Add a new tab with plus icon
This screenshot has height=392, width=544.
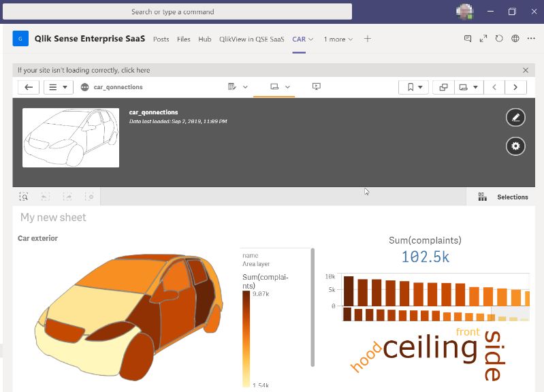pyautogui.click(x=368, y=39)
